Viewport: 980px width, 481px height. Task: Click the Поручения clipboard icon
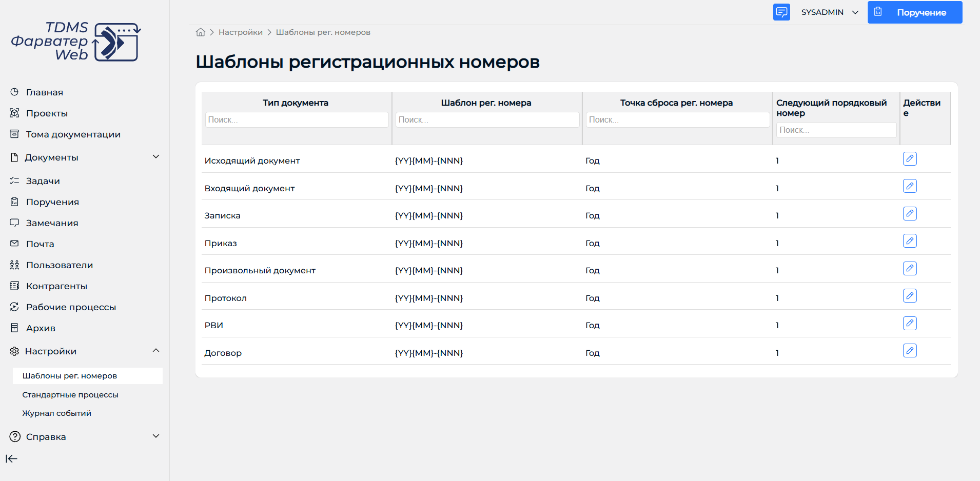click(14, 202)
